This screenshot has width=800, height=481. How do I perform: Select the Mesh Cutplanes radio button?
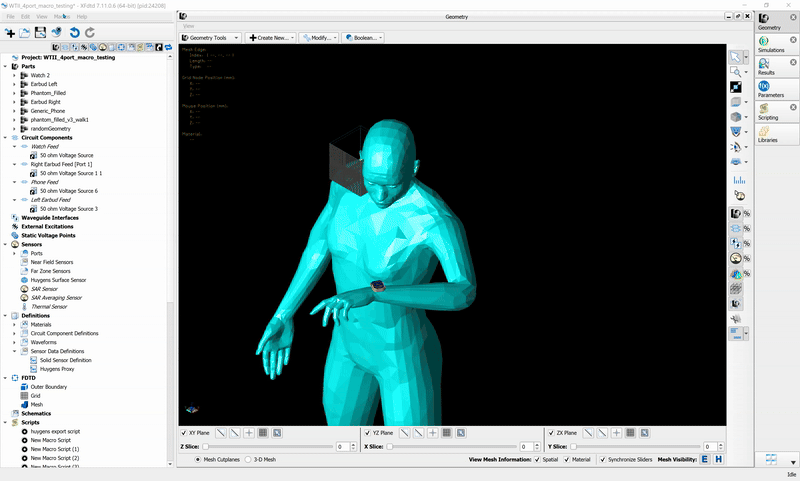197,460
